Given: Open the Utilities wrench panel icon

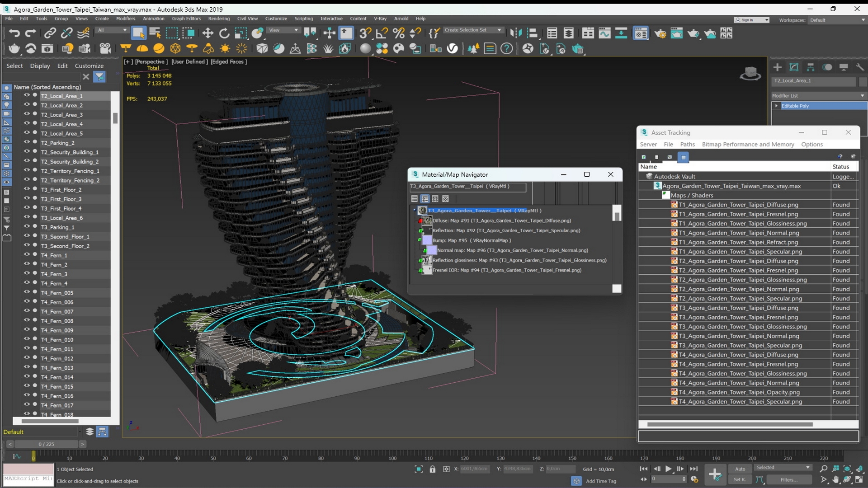Looking at the screenshot, I should 860,67.
